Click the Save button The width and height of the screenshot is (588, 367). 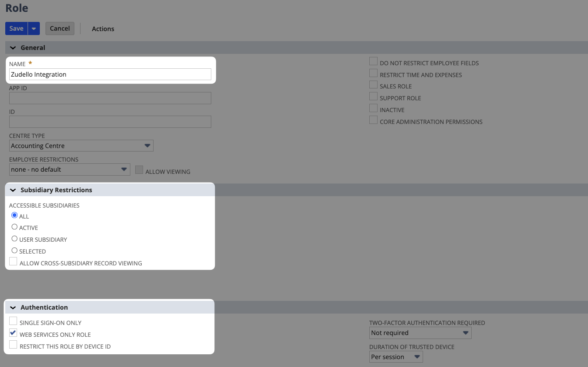coord(16,28)
